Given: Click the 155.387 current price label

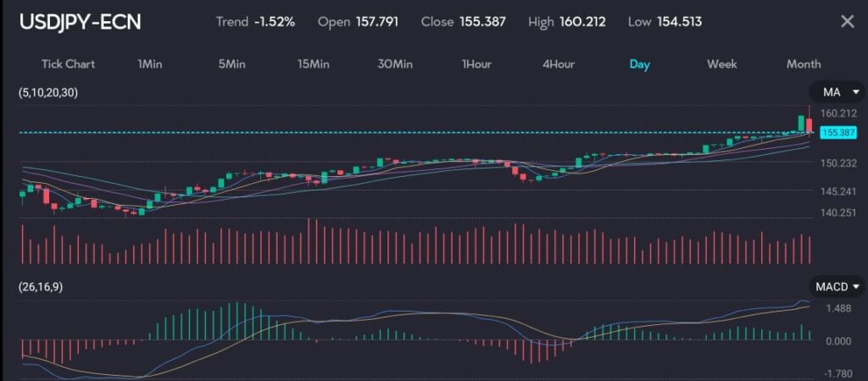Looking at the screenshot, I should (839, 133).
